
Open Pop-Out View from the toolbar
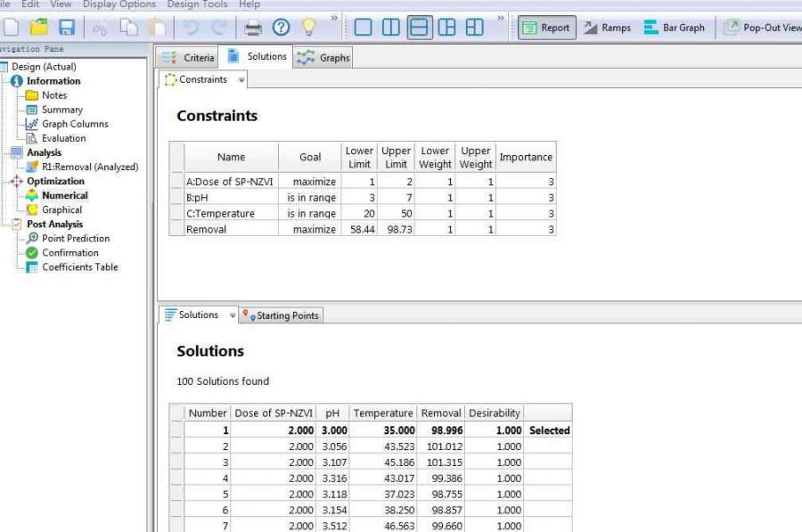pyautogui.click(x=763, y=28)
